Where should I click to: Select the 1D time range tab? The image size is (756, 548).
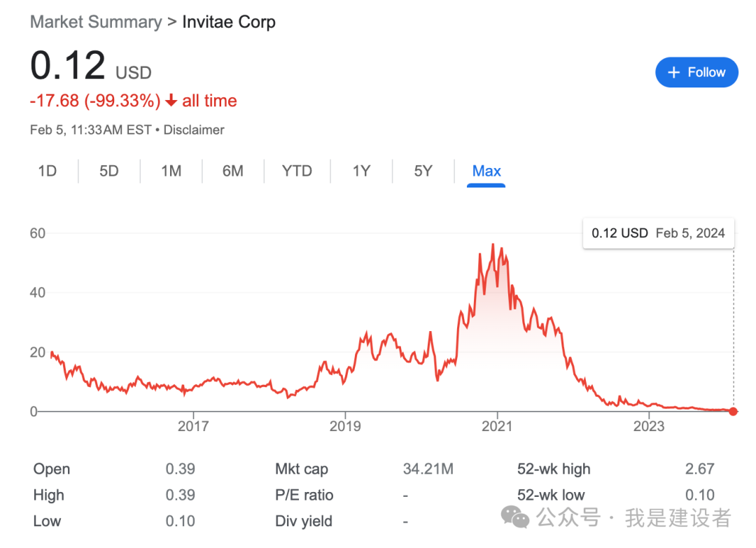pos(47,171)
